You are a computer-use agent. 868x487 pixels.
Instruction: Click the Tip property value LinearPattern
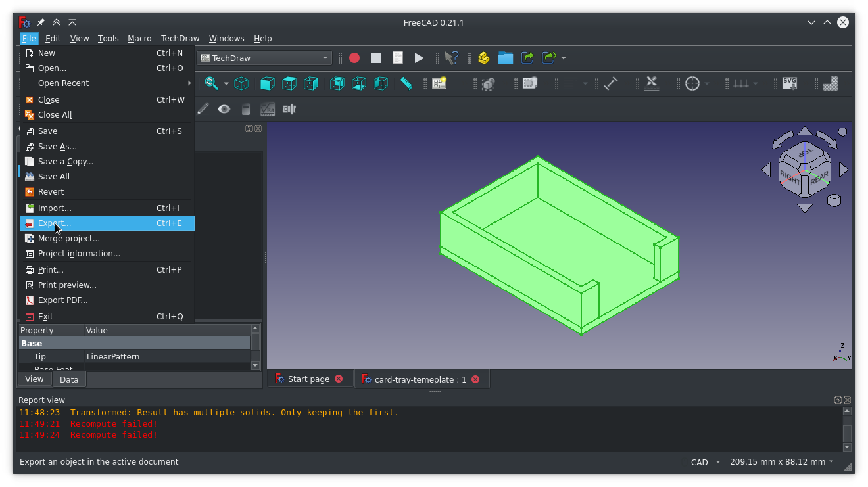113,357
